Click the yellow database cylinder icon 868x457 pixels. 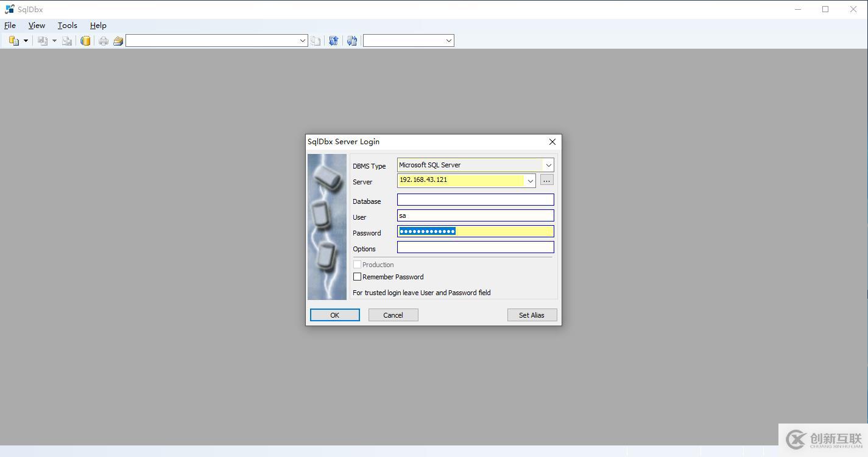click(85, 41)
